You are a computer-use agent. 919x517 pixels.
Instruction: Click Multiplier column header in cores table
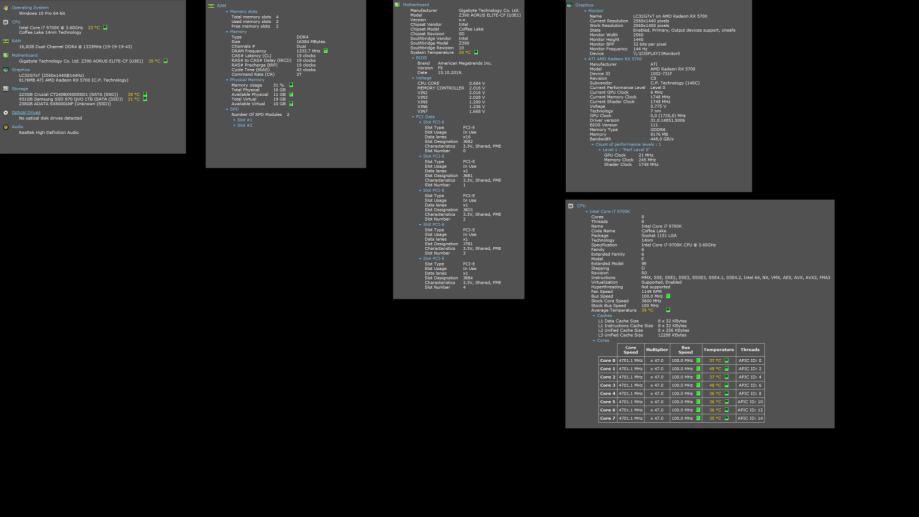tap(656, 349)
